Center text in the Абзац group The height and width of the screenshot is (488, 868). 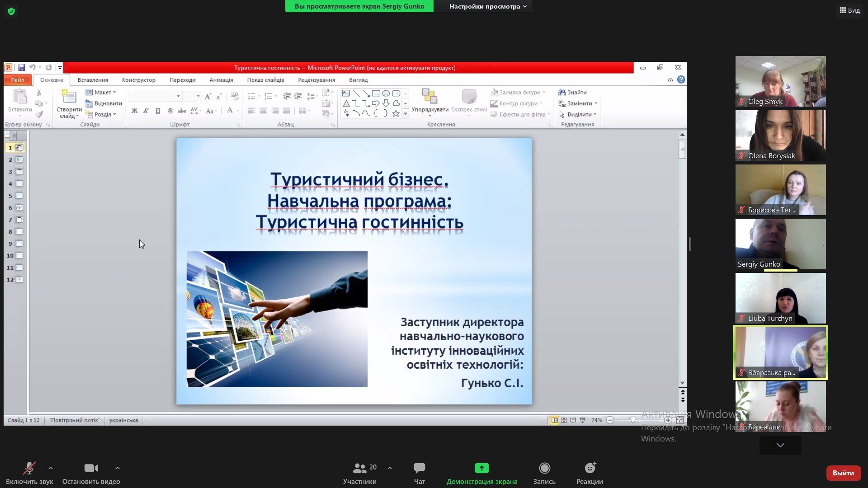(x=263, y=111)
